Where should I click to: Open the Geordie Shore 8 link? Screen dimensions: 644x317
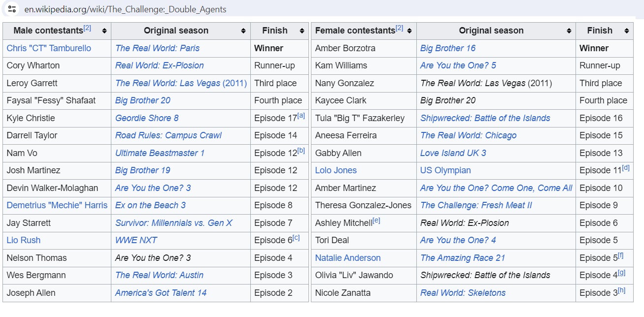147,118
